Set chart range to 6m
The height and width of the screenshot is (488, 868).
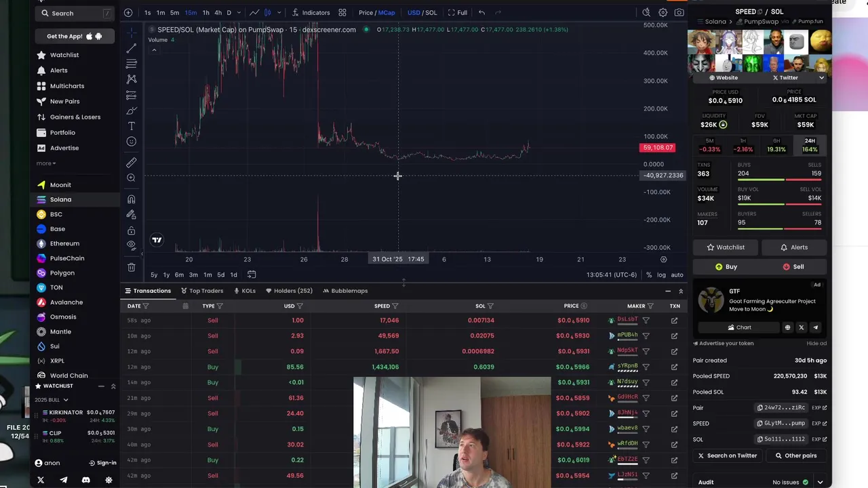pos(179,274)
